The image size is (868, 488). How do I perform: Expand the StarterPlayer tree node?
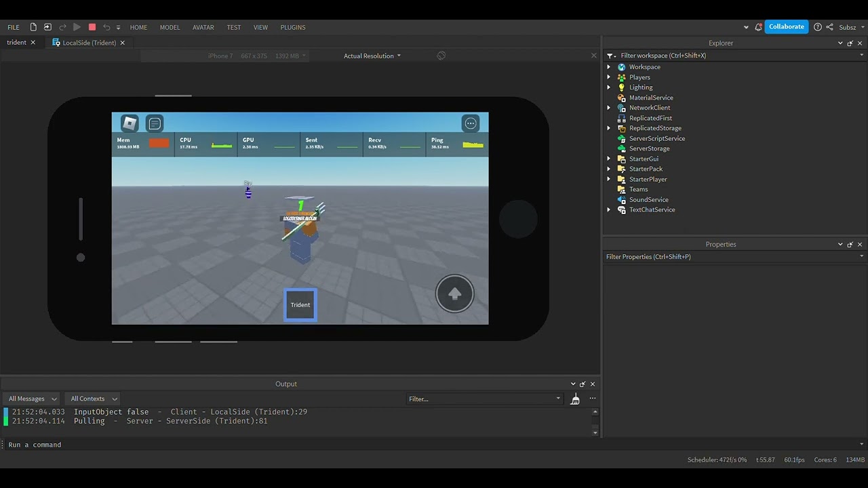608,179
